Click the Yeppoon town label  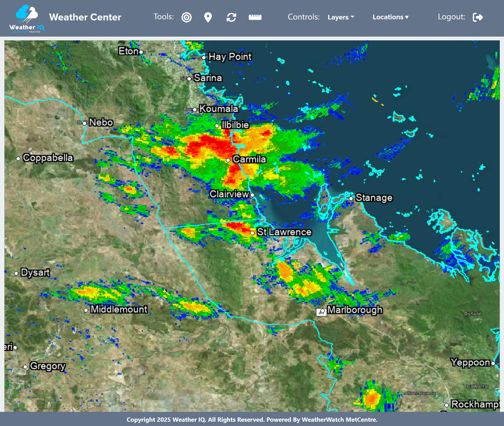point(471,363)
